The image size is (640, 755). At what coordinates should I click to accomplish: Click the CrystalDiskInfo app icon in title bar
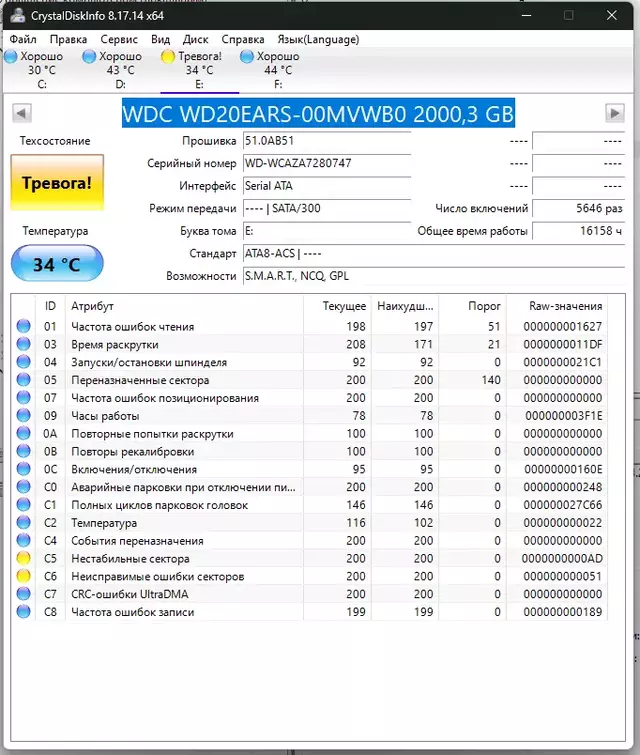18,15
